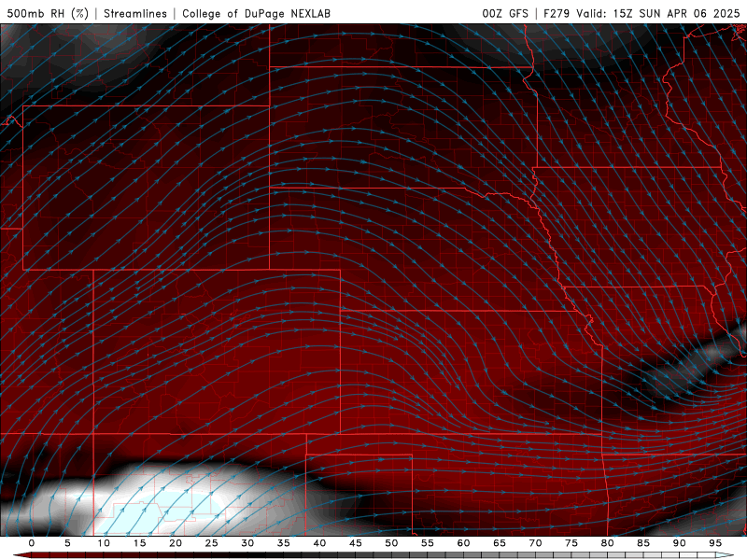747x560 pixels.
Task: Click the "00Z GFS" model run label
Action: [505, 13]
